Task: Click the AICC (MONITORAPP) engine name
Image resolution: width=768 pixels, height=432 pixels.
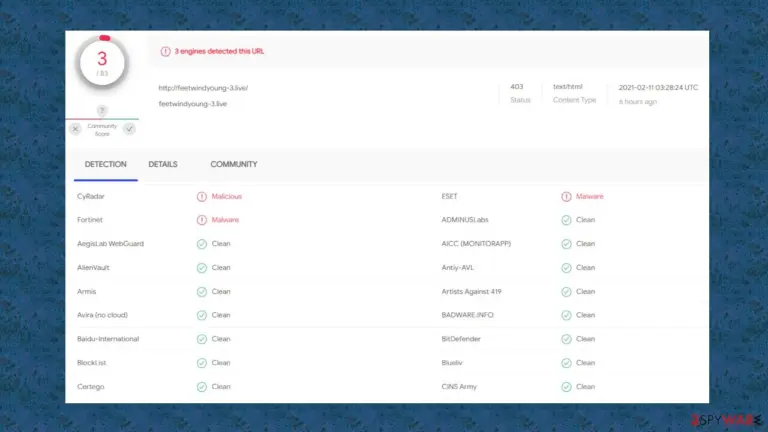Action: [x=476, y=244]
